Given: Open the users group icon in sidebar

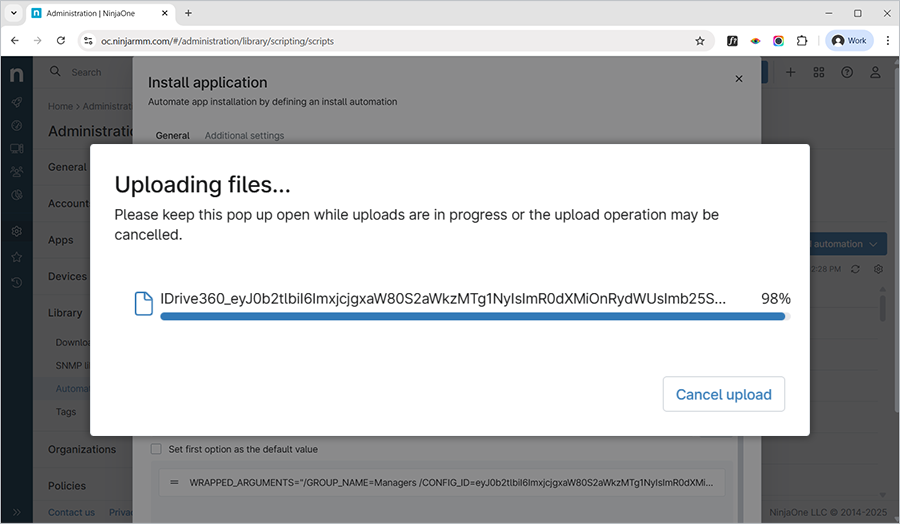Looking at the screenshot, I should click(x=17, y=172).
